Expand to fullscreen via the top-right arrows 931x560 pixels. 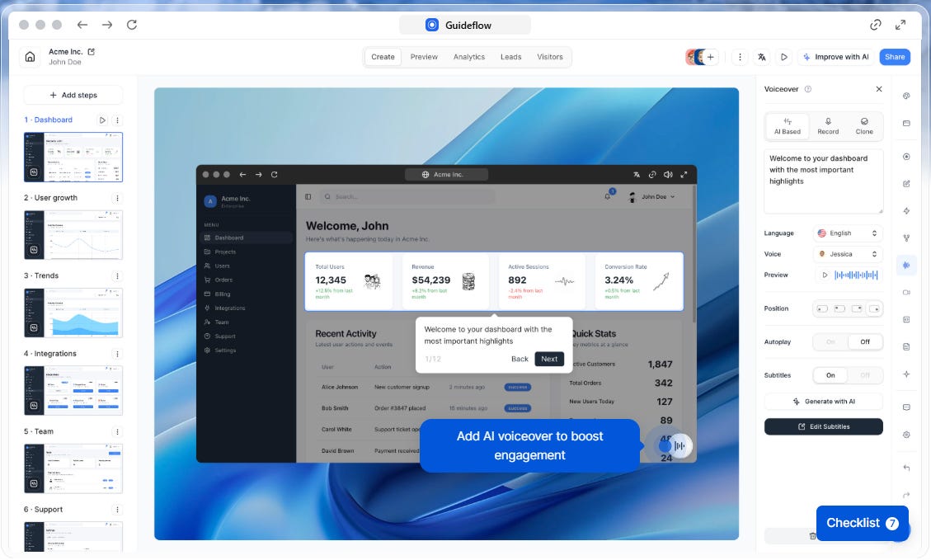point(900,25)
